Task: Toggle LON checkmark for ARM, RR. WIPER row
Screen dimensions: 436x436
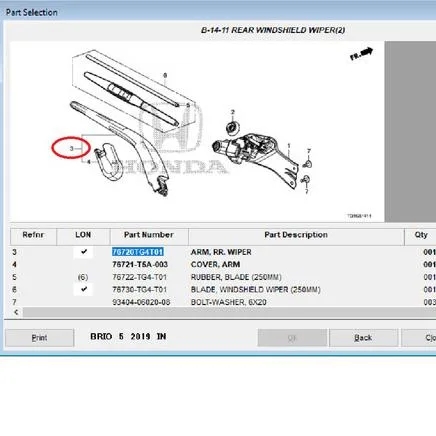Action: 83,252
